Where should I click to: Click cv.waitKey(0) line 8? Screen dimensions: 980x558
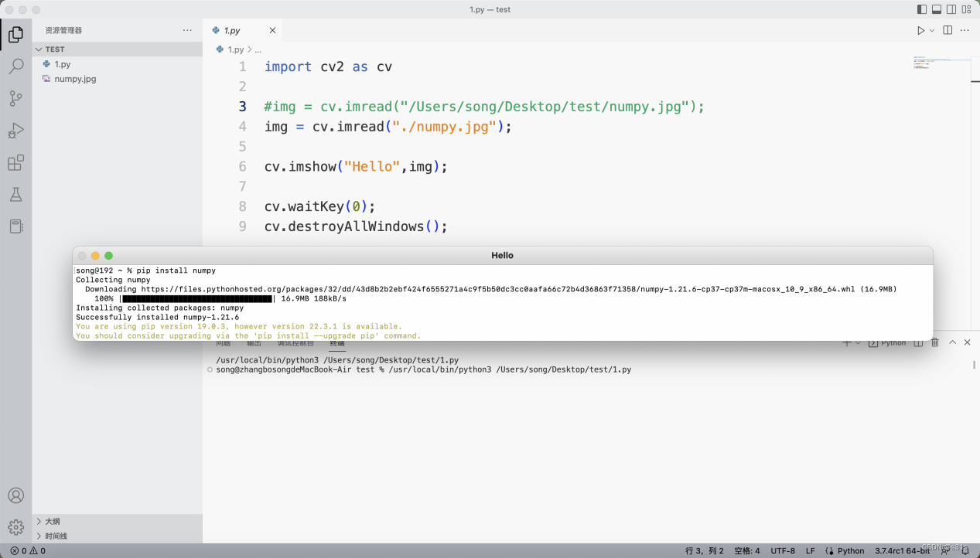click(319, 206)
